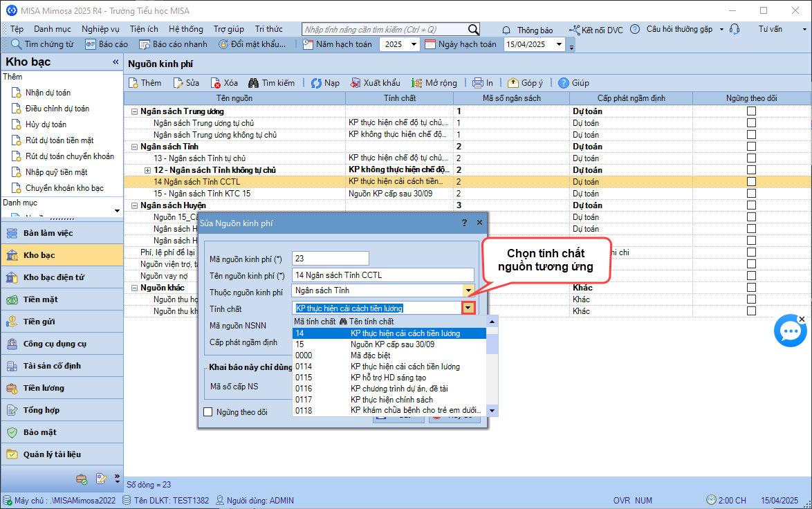
Task: Open the Tệp menu
Action: pyautogui.click(x=17, y=29)
